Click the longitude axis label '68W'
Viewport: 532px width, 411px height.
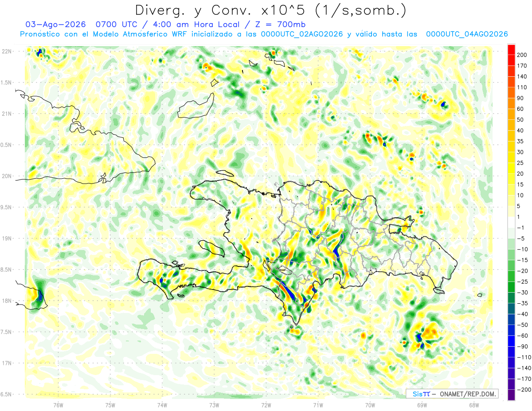click(x=474, y=405)
